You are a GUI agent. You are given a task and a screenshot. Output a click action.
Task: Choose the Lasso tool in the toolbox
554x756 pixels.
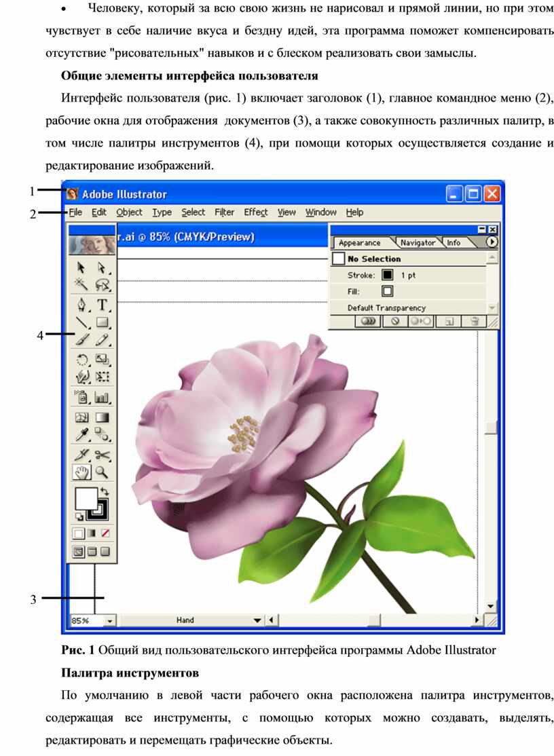(103, 284)
